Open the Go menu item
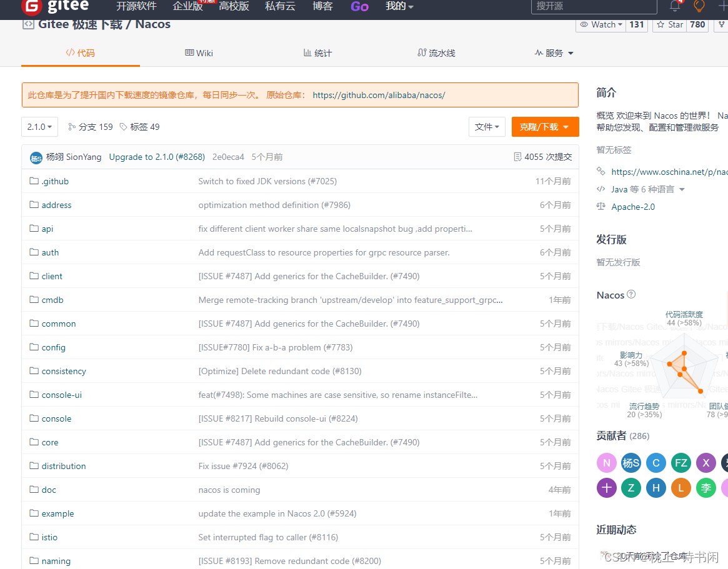The height and width of the screenshot is (569, 728). 359,6
